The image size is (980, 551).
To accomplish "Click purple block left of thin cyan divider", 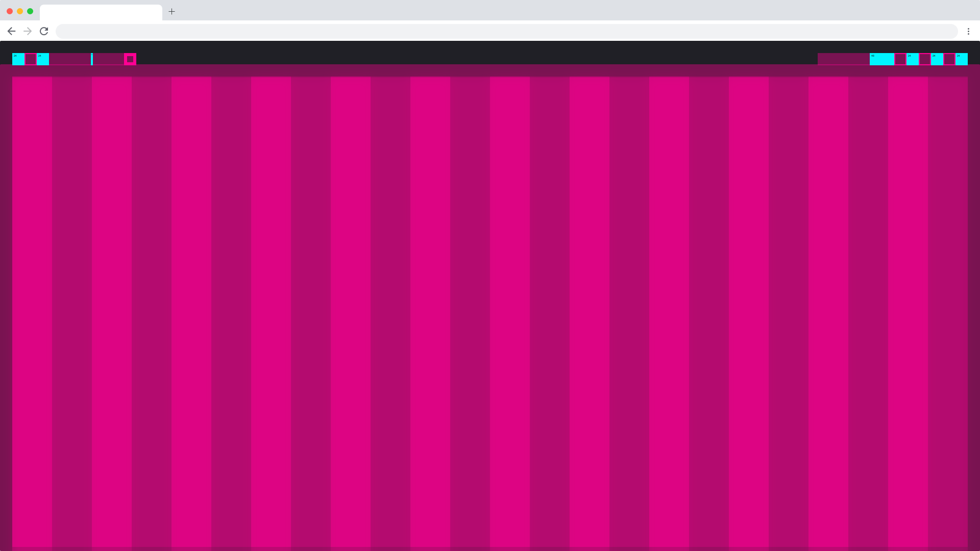I will [x=70, y=59].
